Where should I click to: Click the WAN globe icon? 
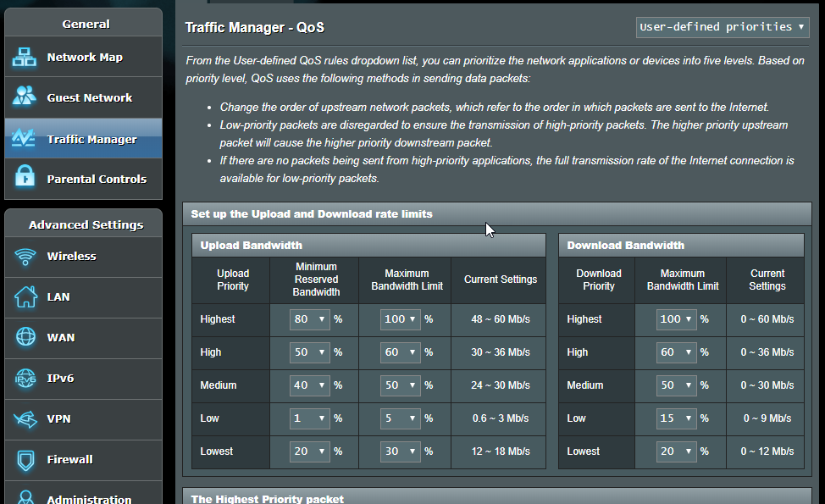pyautogui.click(x=25, y=337)
